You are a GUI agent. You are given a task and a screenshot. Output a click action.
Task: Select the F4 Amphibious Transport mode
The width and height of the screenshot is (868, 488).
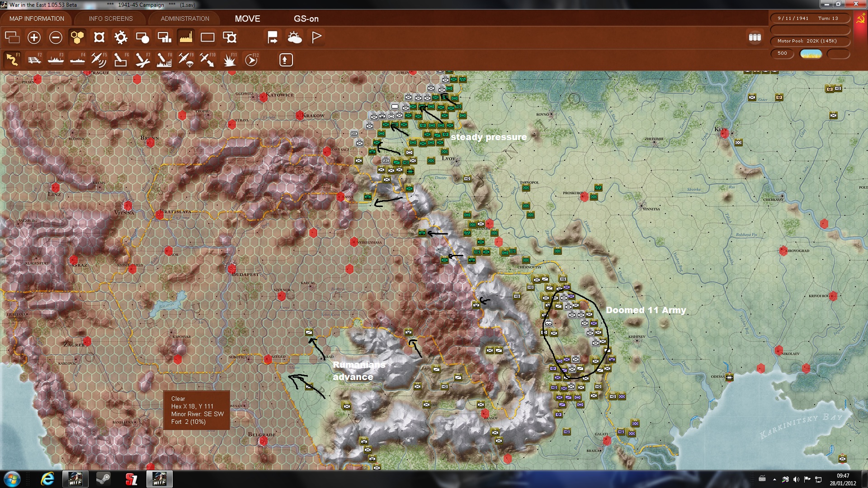(77, 59)
